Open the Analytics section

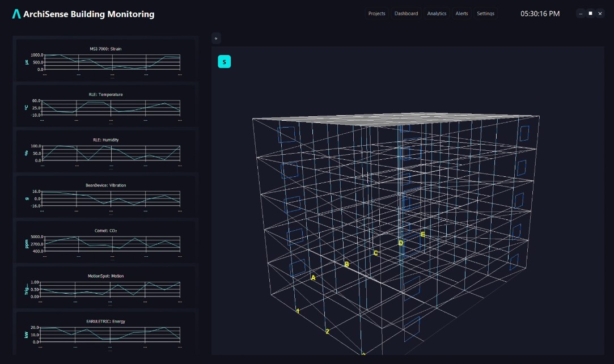pyautogui.click(x=437, y=14)
